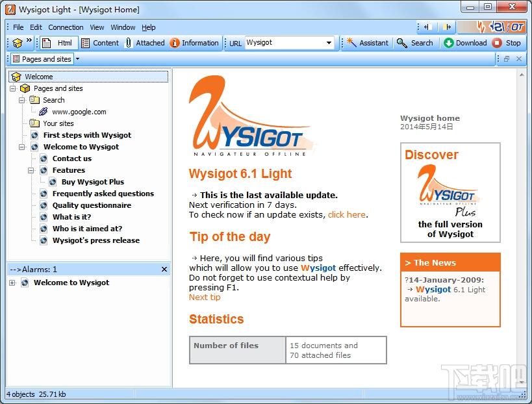532x404 pixels.
Task: Click the '4 objects 25.71 kb' status text
Action: (x=36, y=394)
